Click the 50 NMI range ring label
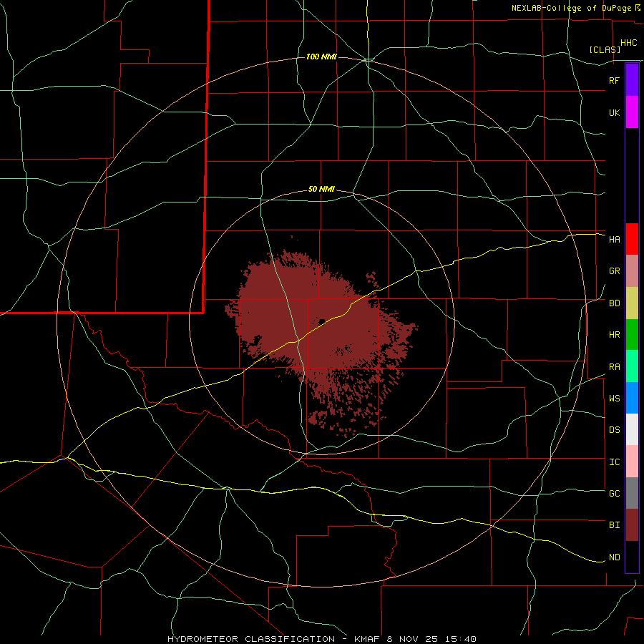Screen dimensions: 644x644 pos(321,190)
